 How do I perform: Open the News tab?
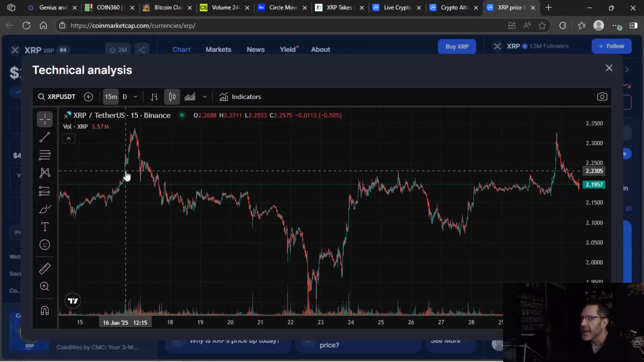(256, 50)
